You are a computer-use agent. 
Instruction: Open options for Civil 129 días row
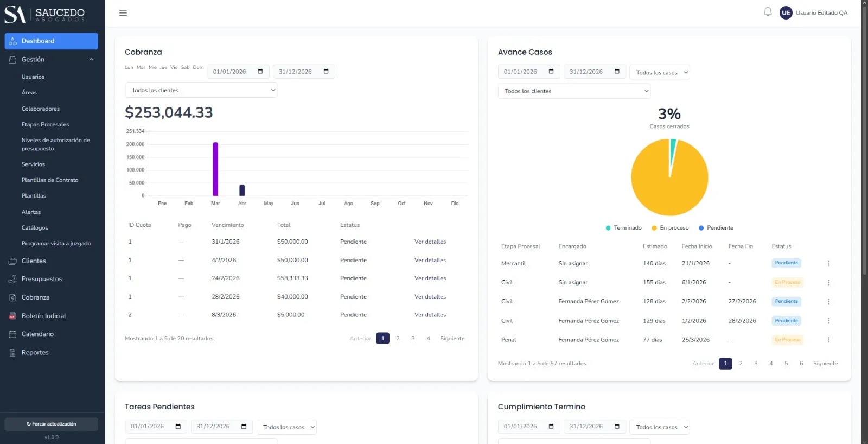click(828, 321)
